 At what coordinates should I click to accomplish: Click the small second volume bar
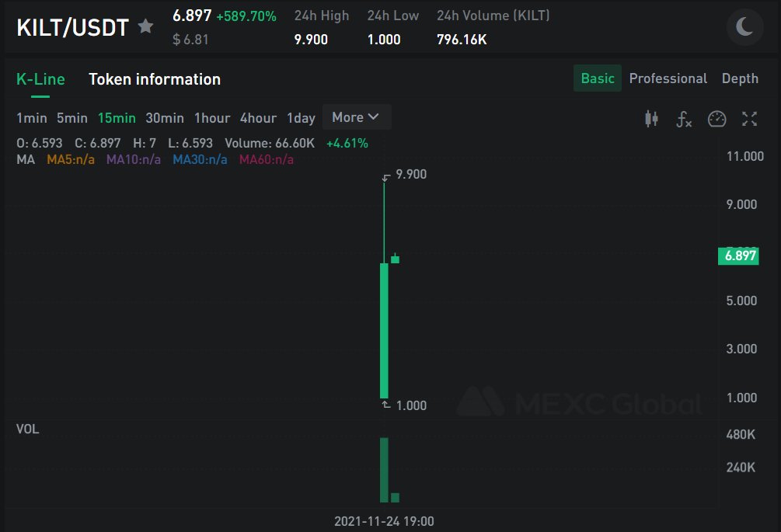395,498
